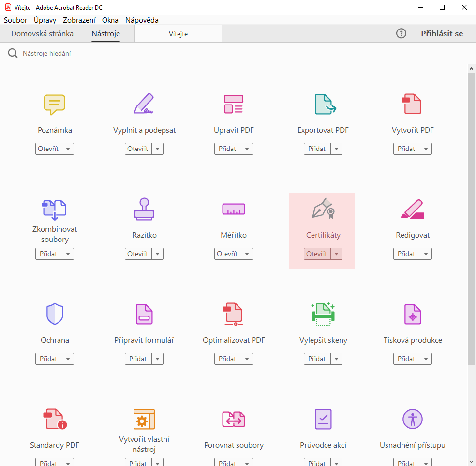Click the search magnifier icon
The image size is (476, 466).
tap(13, 53)
